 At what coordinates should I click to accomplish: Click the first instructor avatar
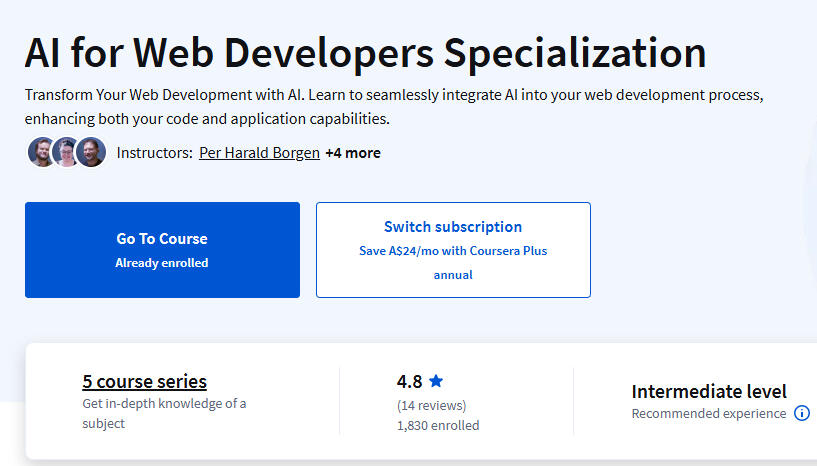point(42,152)
